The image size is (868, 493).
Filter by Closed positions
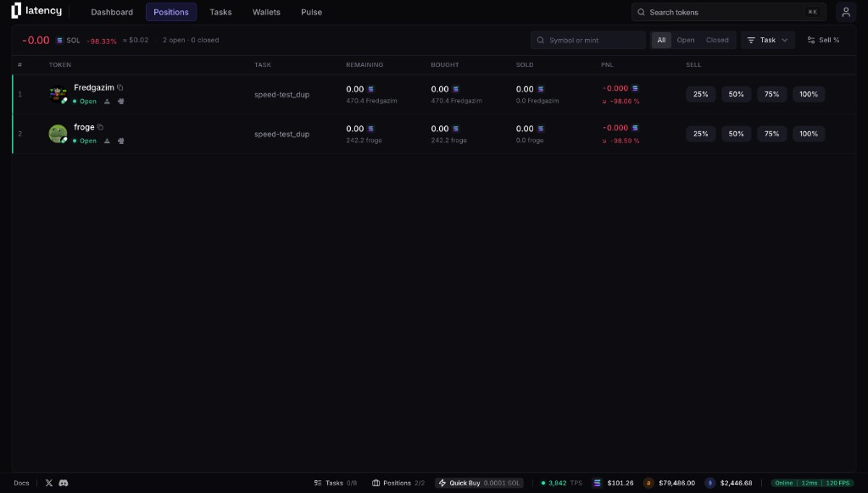[717, 40]
